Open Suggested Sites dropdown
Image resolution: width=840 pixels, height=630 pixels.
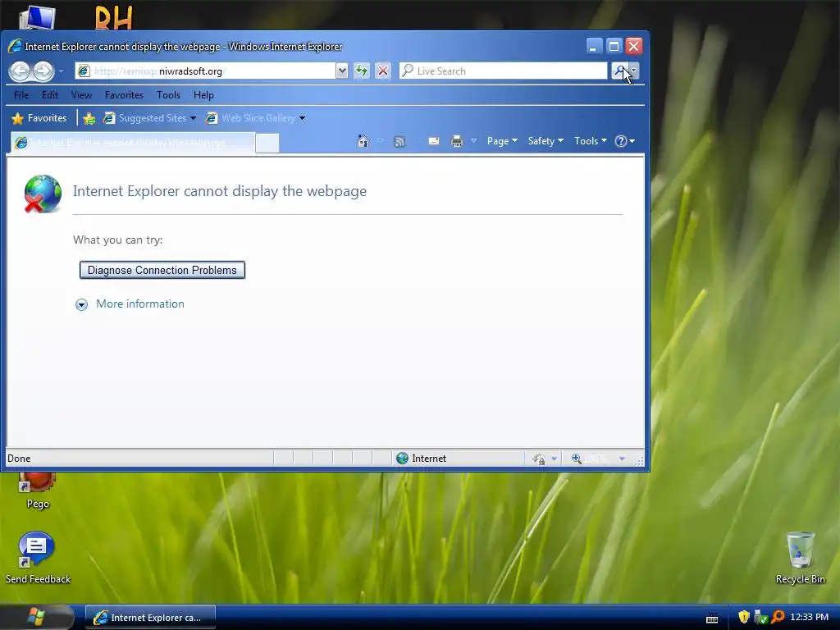pos(149,118)
